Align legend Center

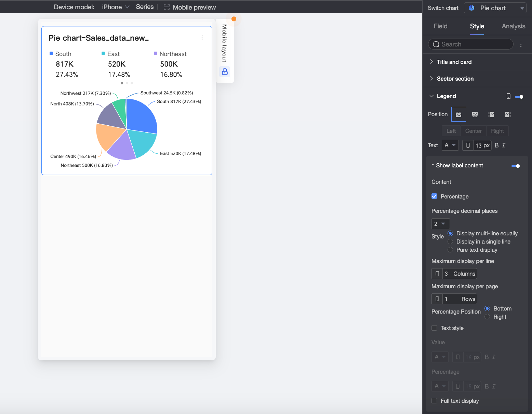pos(473,131)
